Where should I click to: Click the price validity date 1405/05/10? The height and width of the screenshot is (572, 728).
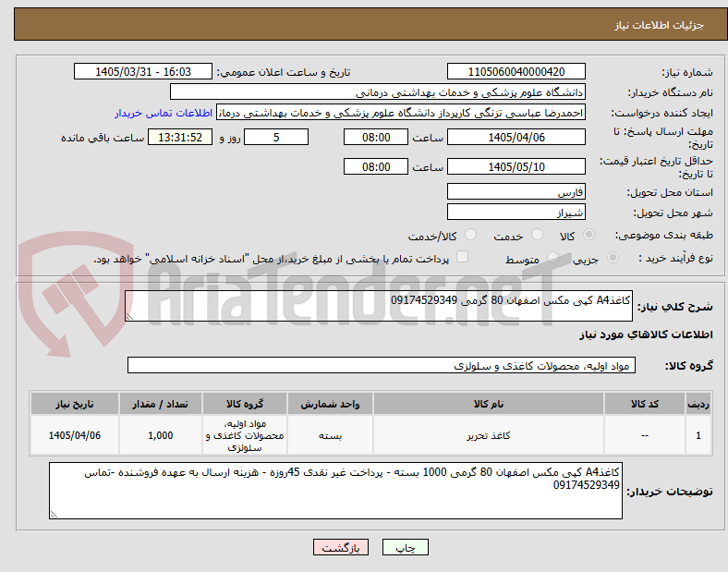tap(516, 166)
